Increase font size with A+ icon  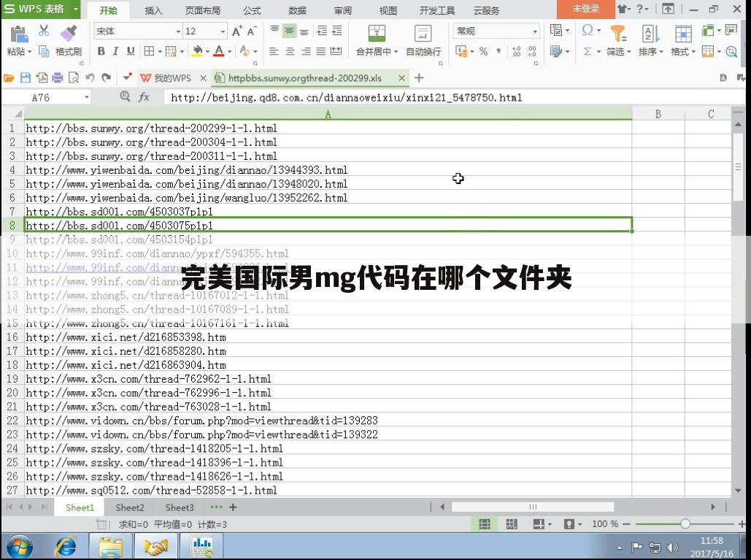pos(236,31)
